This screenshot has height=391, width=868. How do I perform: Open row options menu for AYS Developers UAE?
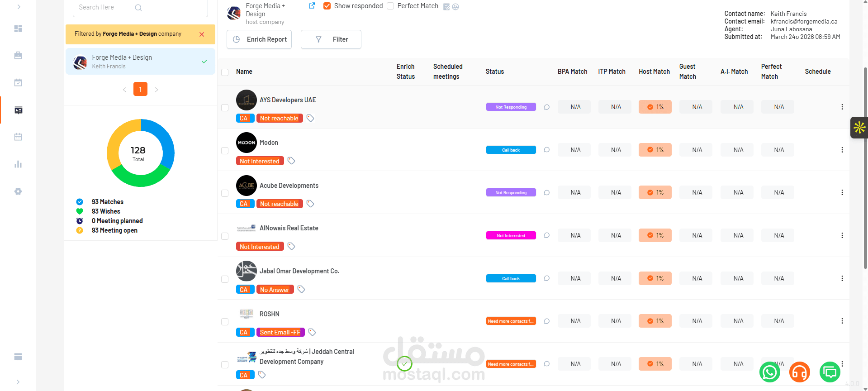click(842, 107)
